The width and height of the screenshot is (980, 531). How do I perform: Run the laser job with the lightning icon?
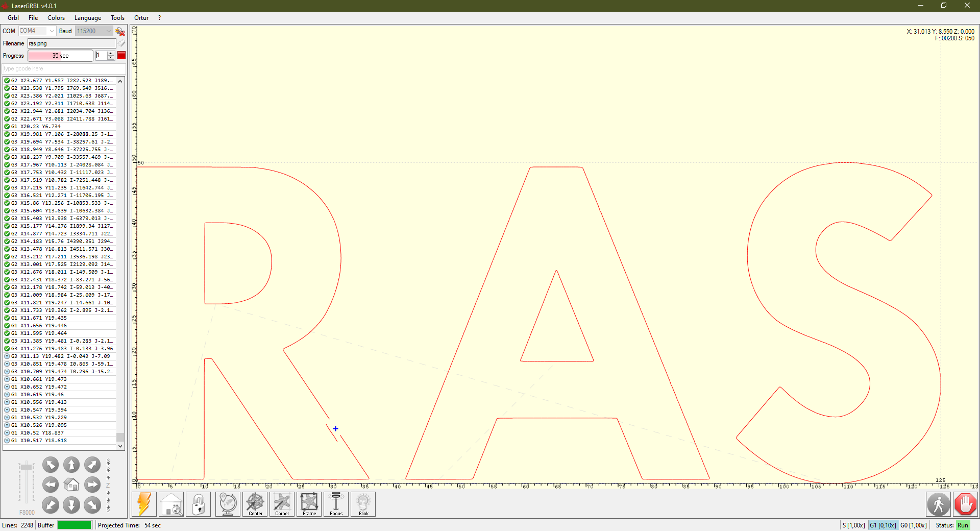pyautogui.click(x=144, y=504)
